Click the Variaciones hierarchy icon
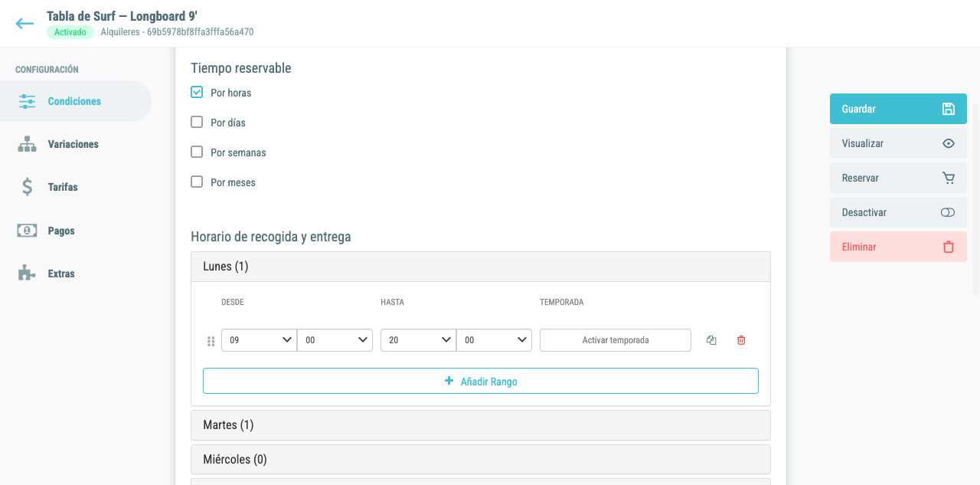 (x=28, y=144)
